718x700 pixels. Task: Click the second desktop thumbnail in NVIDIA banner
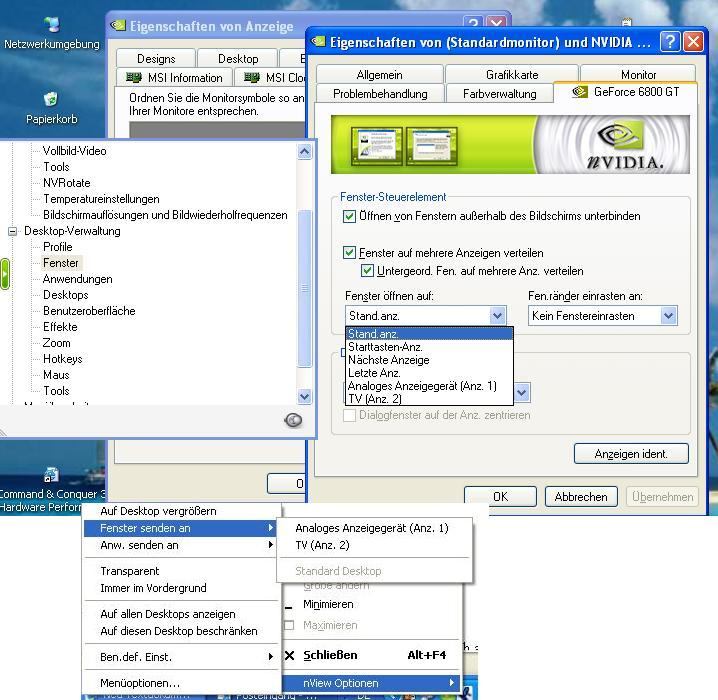(x=431, y=146)
